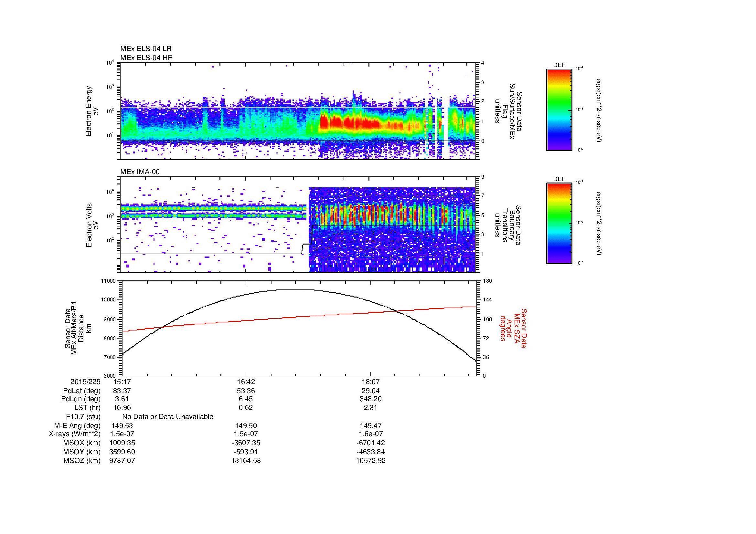Click the 180 degree axis tick label
Image resolution: width=756 pixels, height=534 pixels.
[x=487, y=281]
